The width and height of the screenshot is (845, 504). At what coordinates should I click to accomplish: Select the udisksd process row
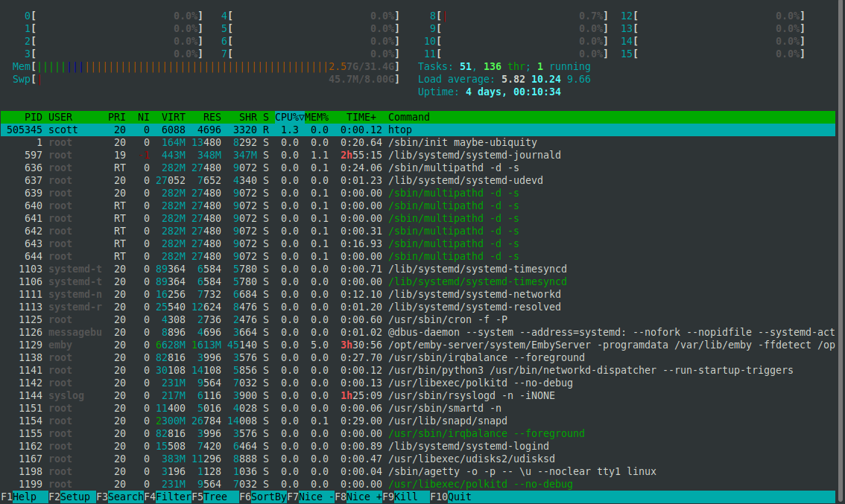(x=417, y=459)
